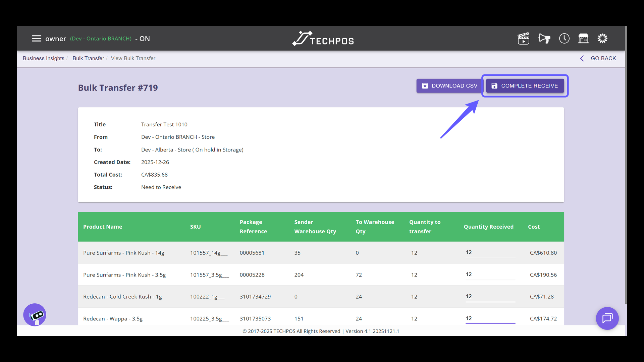644x362 pixels.
Task: Click the Business Insights breadcrumb link
Action: (43, 58)
